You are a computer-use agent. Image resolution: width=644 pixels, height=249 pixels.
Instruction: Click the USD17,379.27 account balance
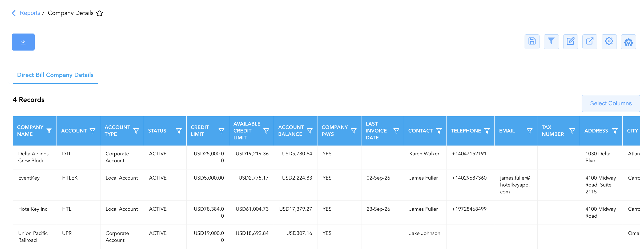coord(296,209)
